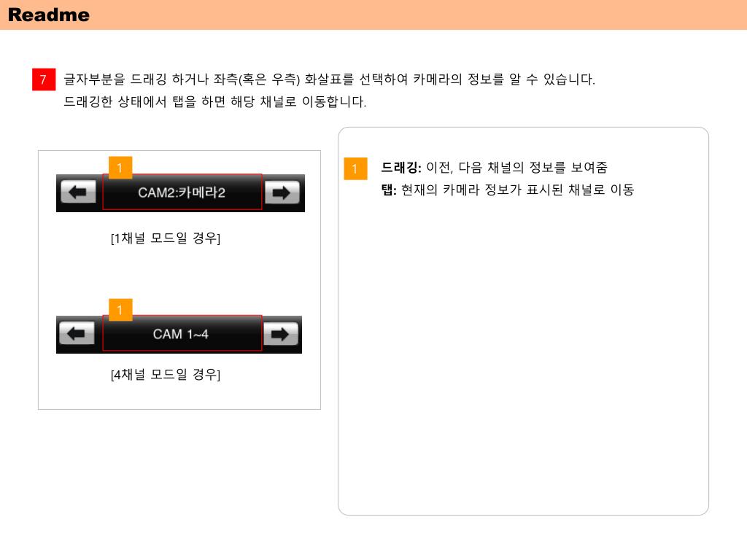747x560 pixels.
Task: Tap the CAM 1~4 camera label
Action: click(x=182, y=333)
